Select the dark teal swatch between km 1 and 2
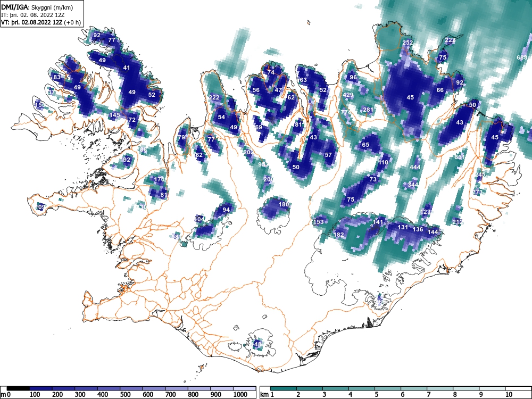This screenshot has width=532, height=399. click(284, 388)
